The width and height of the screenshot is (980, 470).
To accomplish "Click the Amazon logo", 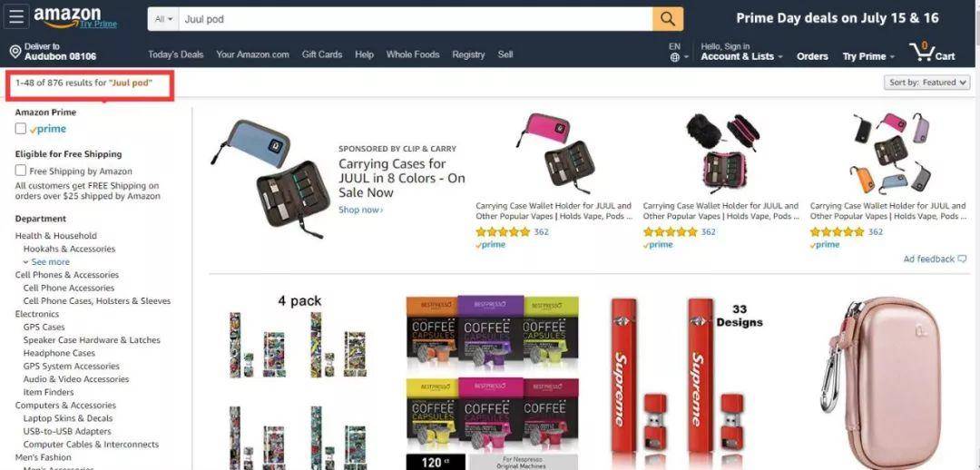I will (67, 17).
